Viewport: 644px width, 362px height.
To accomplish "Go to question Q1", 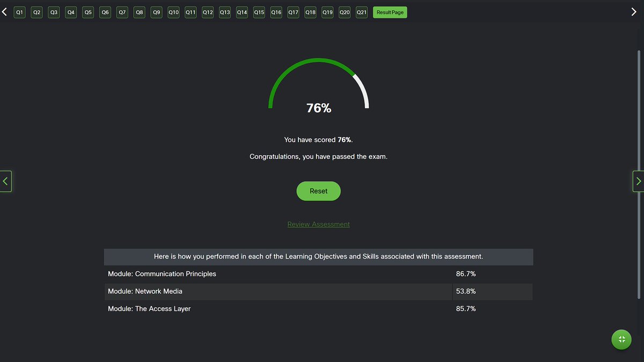I will pos(20,12).
